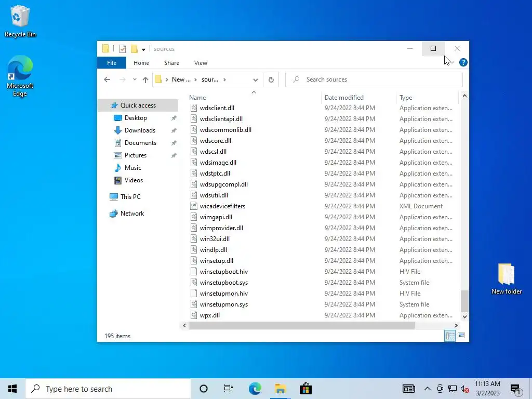Click the Search sources input field
Viewport: 532px width, 399px height.
pos(374,79)
